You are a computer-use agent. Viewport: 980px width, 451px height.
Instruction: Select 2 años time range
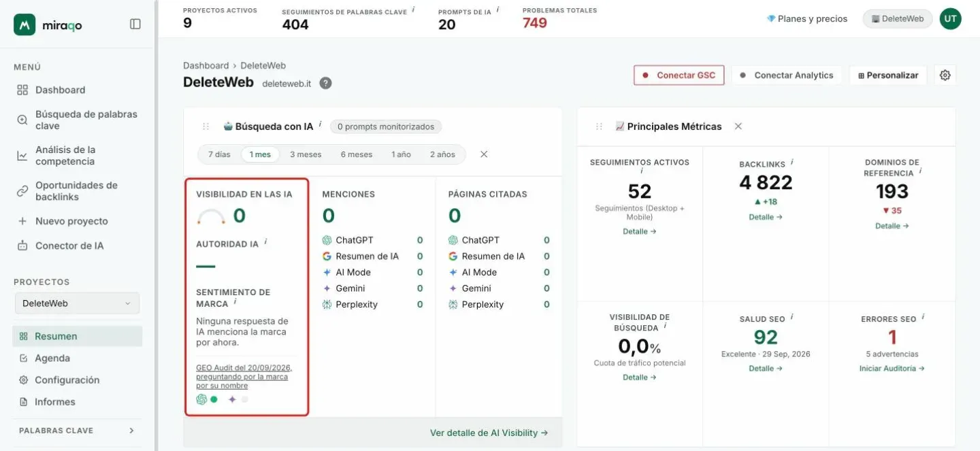coord(442,154)
